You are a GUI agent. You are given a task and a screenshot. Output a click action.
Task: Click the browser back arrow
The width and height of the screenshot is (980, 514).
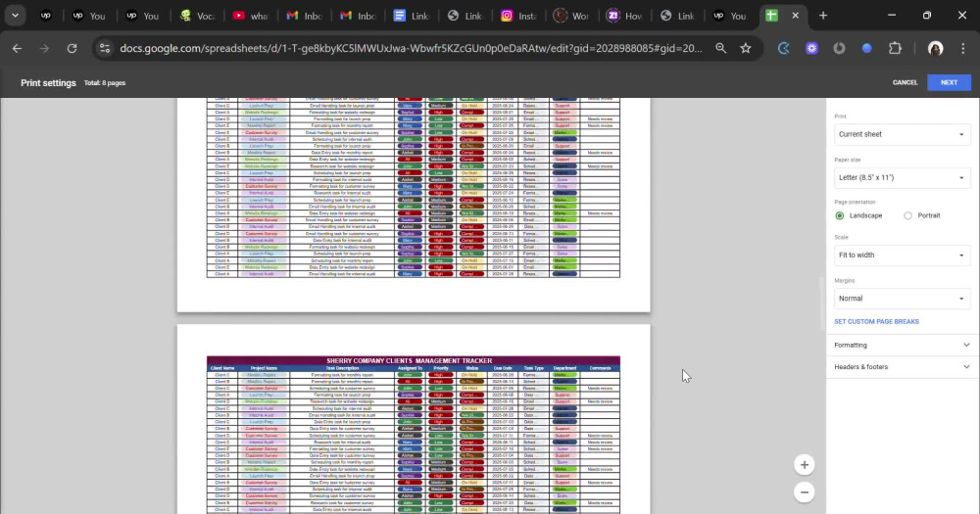click(17, 48)
